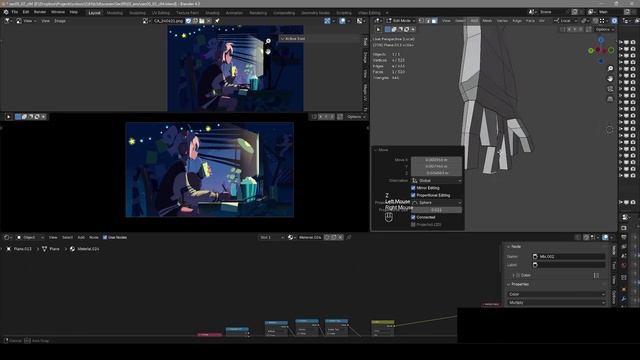Open the Node menu in node editor
This screenshot has width=640, height=360.
94,237
